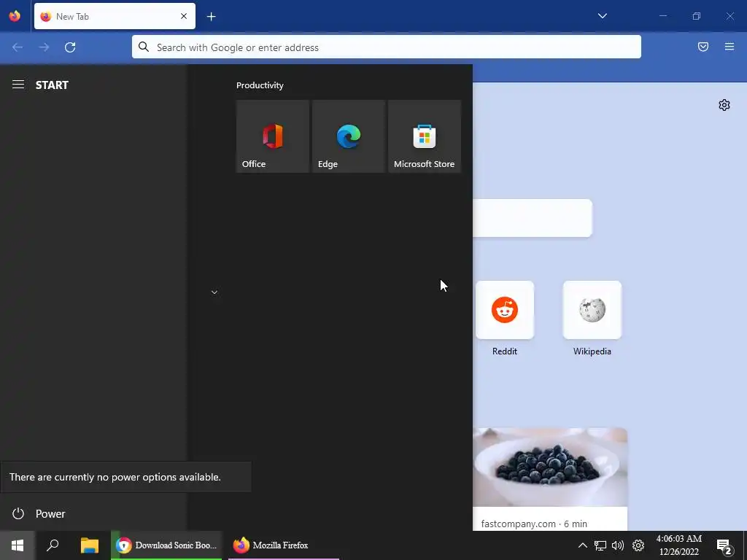This screenshot has height=560, width=747.
Task: Close the New Tab tab
Action: pyautogui.click(x=184, y=16)
